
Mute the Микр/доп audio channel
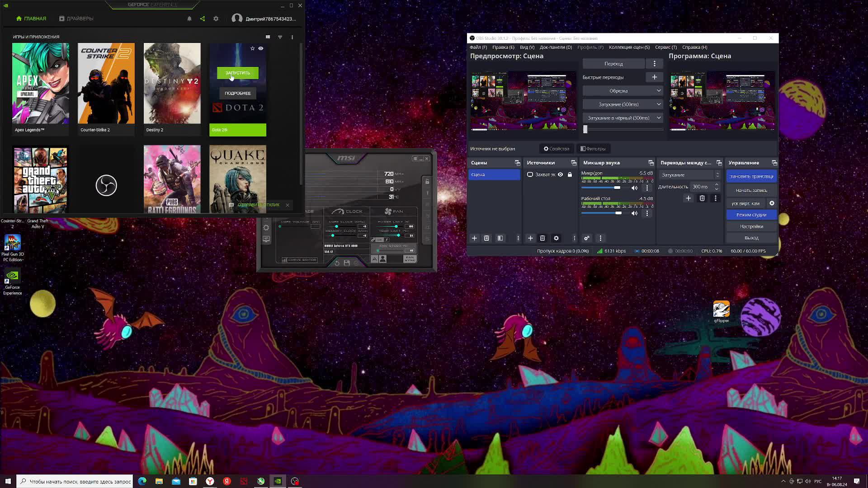click(634, 188)
